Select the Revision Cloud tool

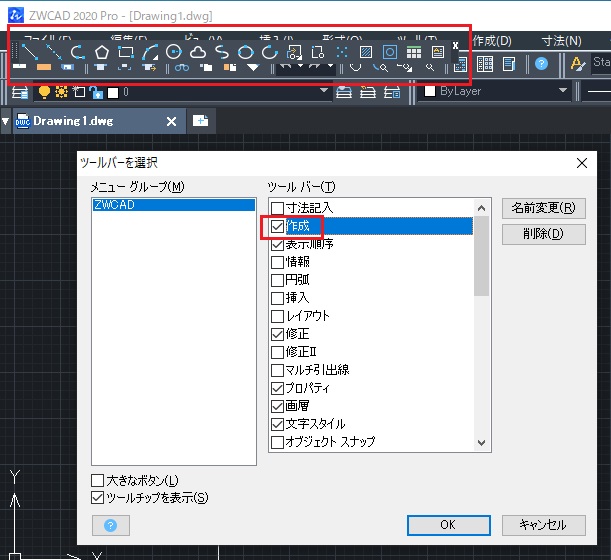coord(198,52)
